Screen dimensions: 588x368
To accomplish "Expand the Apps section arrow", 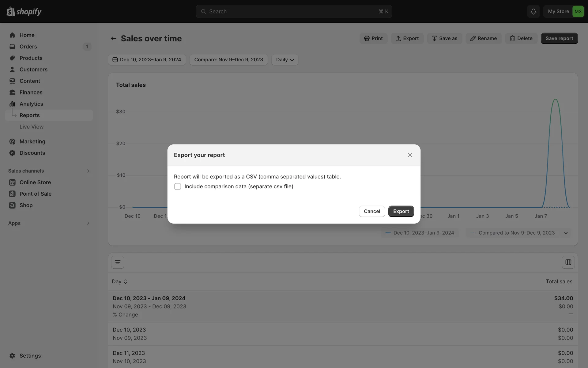I will pyautogui.click(x=88, y=223).
